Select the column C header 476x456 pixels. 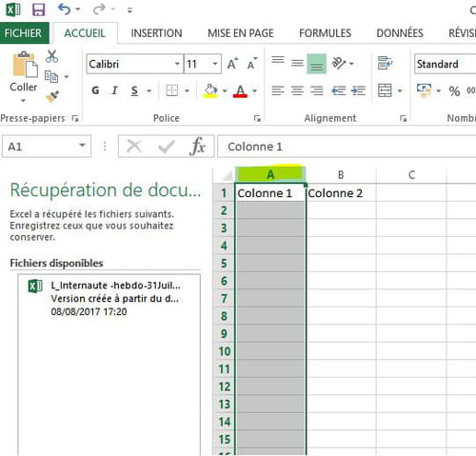411,175
